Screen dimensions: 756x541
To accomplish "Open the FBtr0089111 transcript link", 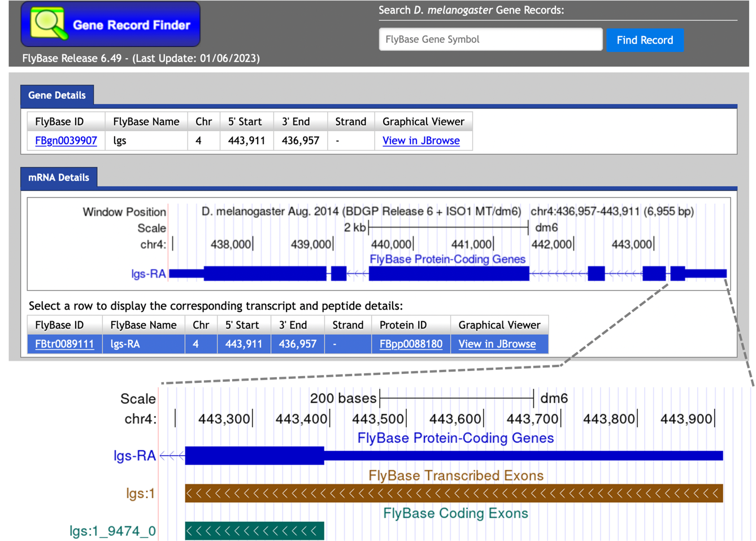I will 64,344.
